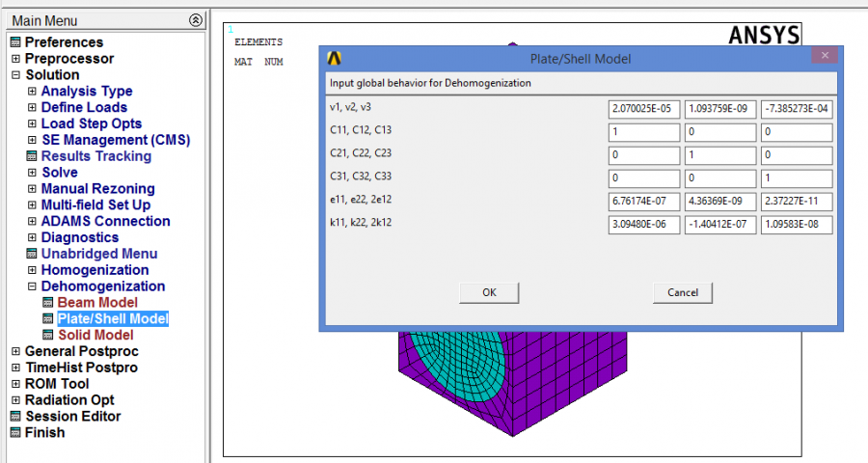Select Beam Model under Dehomogenization

97,302
